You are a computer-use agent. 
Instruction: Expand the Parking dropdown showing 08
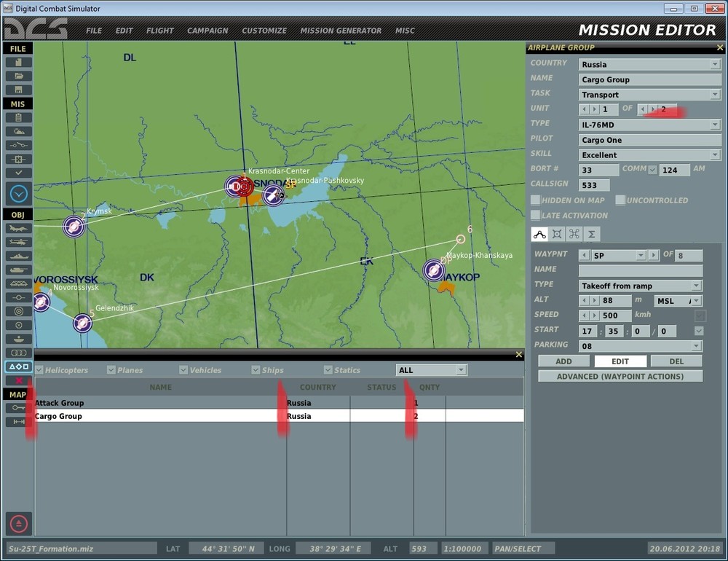pyautogui.click(x=696, y=346)
